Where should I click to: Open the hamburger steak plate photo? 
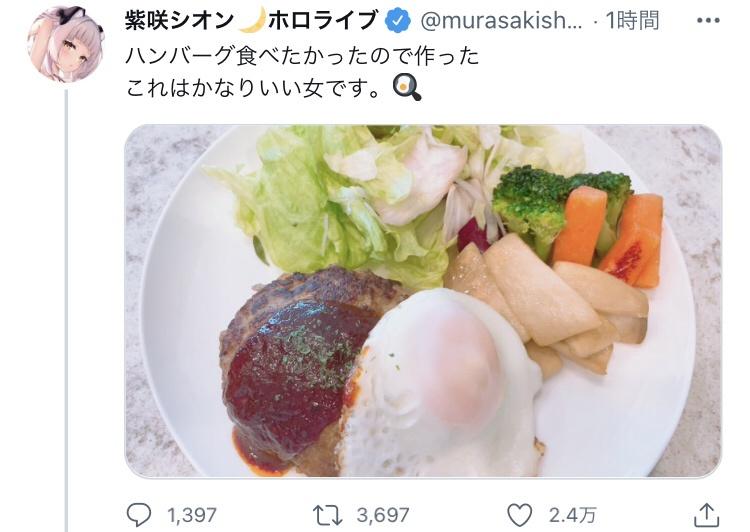click(423, 301)
